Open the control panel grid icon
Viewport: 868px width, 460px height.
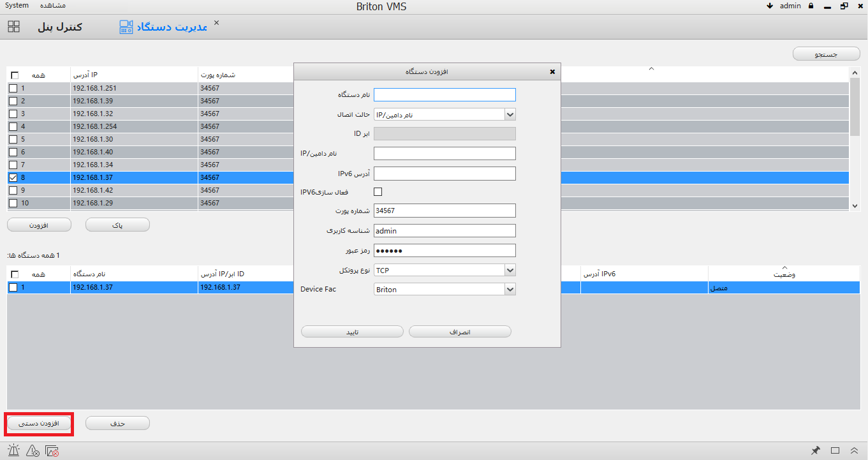click(13, 27)
